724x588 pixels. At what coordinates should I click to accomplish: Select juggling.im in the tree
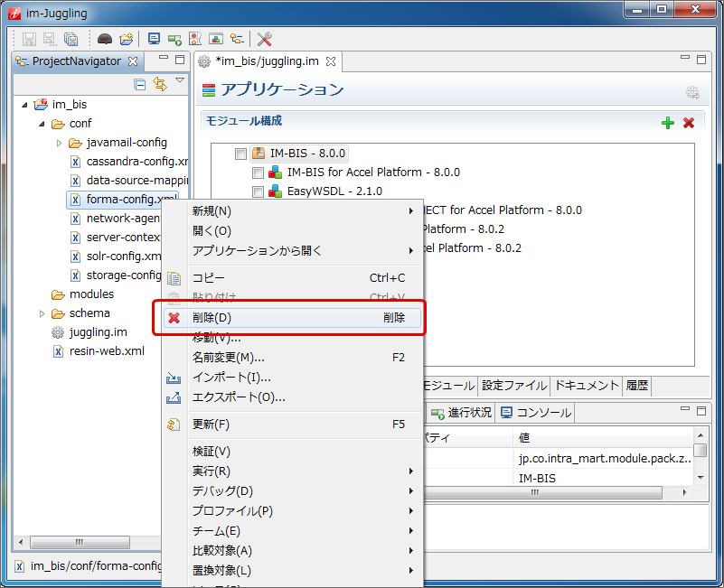point(89,332)
